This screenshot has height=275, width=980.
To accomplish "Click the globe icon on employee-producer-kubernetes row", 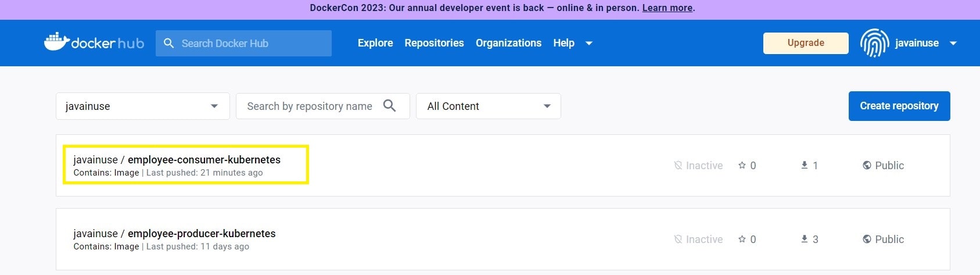I will click(867, 239).
